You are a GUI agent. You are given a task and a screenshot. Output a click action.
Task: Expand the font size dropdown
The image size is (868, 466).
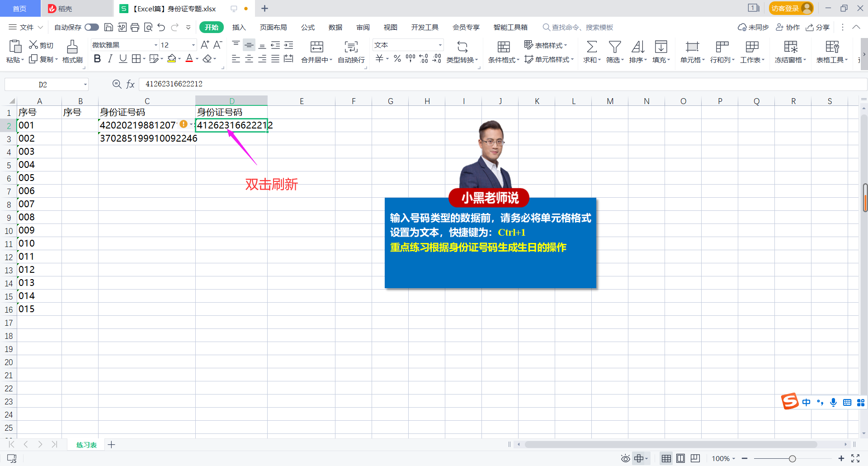193,44
